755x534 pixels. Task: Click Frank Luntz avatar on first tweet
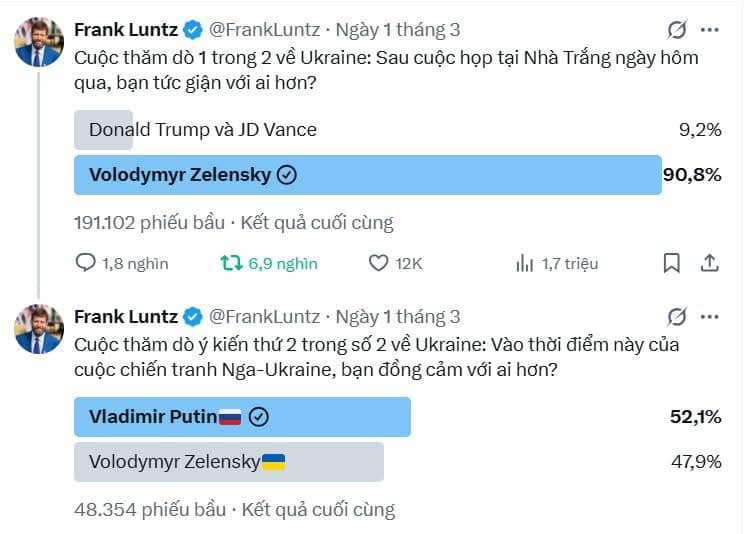coord(40,42)
